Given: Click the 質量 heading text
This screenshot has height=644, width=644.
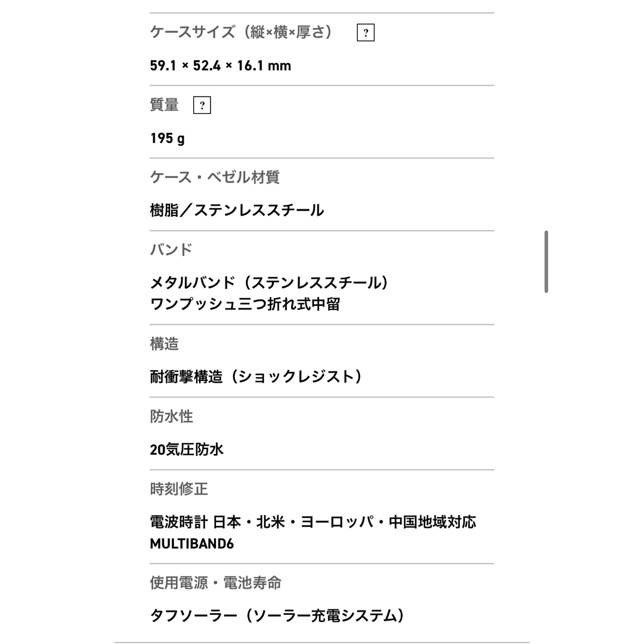Looking at the screenshot, I should coord(165,105).
